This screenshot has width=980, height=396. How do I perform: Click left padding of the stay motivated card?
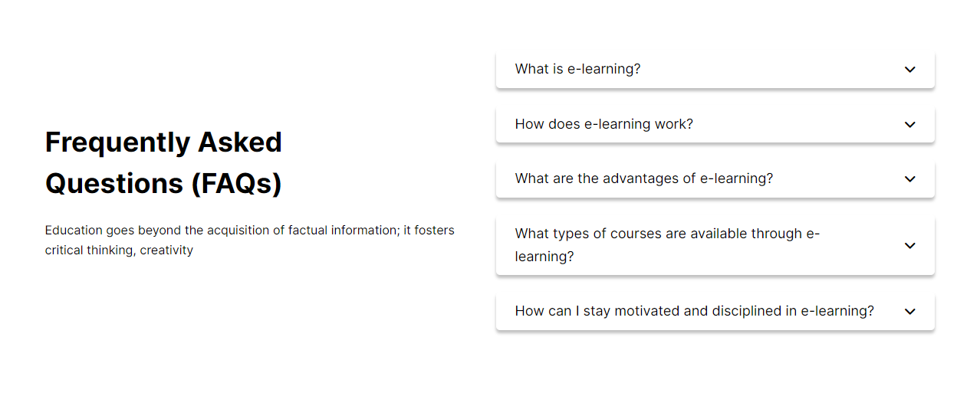(x=505, y=312)
